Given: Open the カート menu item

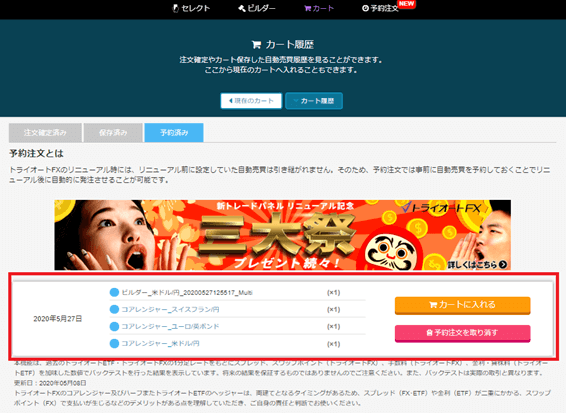Looking at the screenshot, I should click(x=319, y=8).
